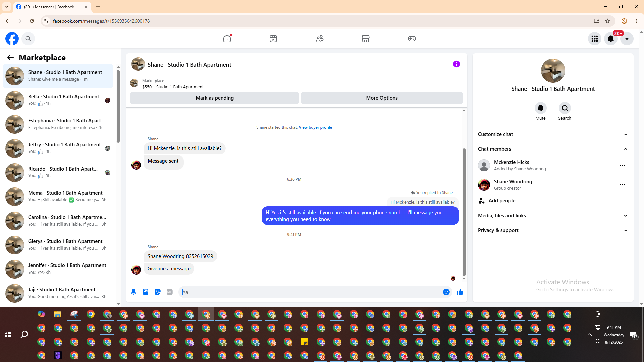The image size is (644, 362).
Task: Open Glerys Studio 1 Bath Apartment chat
Action: click(58, 245)
